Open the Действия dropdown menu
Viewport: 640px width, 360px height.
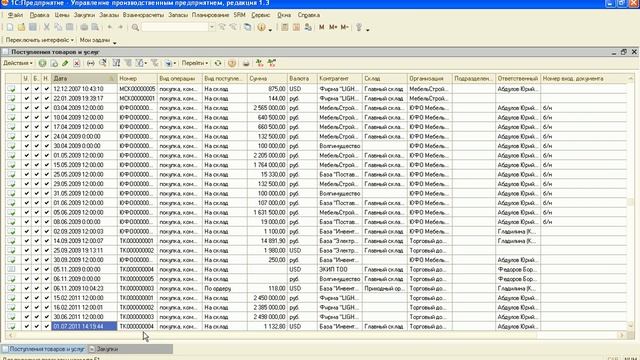(x=18, y=63)
